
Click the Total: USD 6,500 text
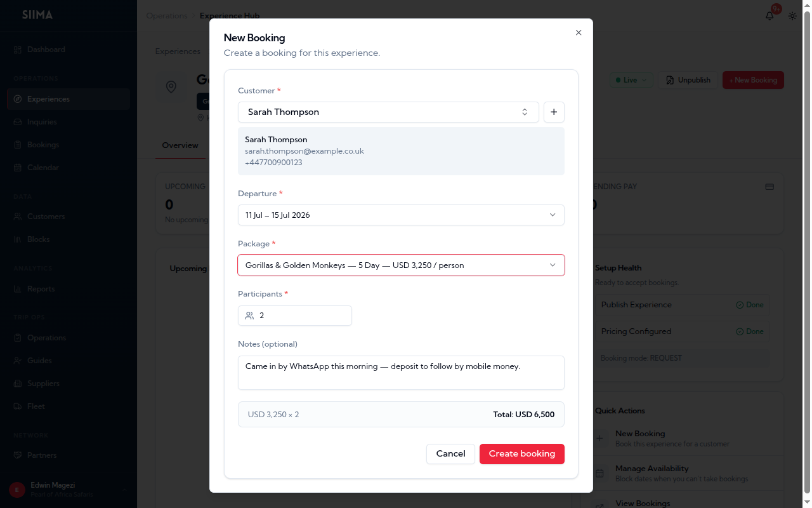coord(523,415)
